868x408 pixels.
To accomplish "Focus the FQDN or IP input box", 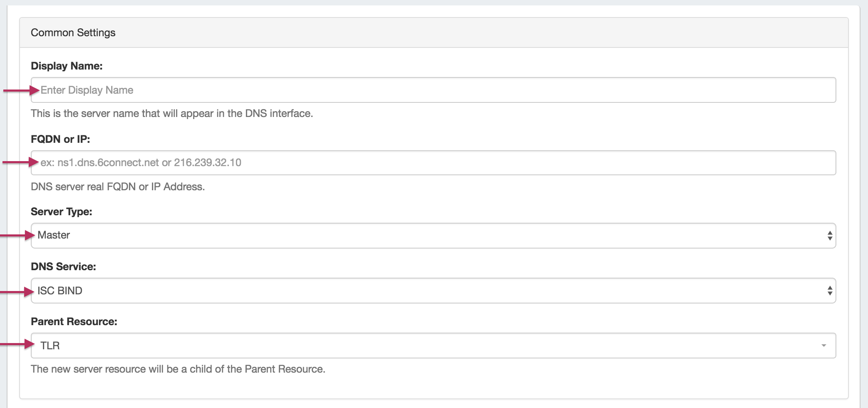I will [433, 163].
